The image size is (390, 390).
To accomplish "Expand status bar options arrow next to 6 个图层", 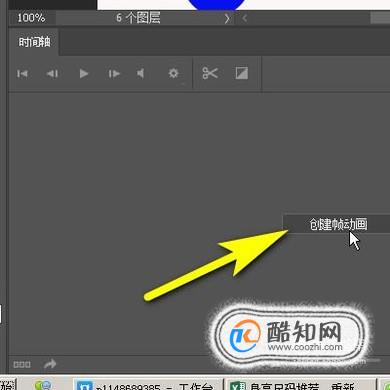I will click(227, 18).
